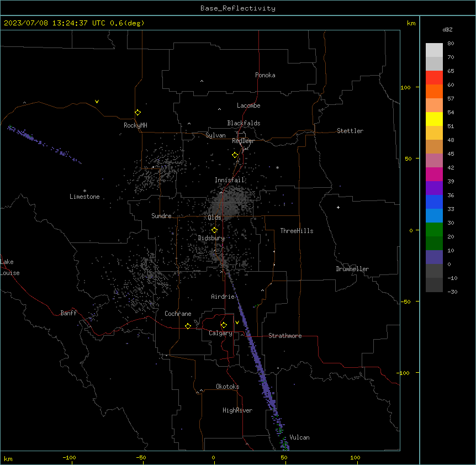Click the yellow diamond marker south of RedDeer

click(x=235, y=155)
